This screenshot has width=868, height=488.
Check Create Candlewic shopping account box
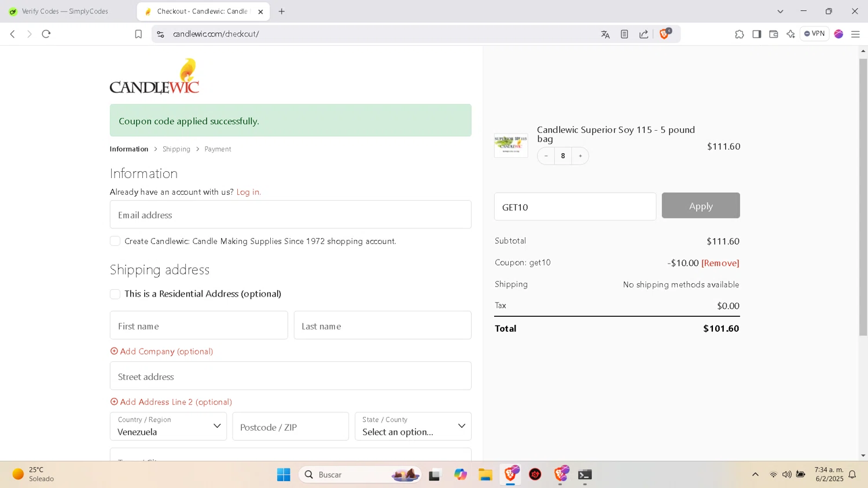(x=115, y=241)
